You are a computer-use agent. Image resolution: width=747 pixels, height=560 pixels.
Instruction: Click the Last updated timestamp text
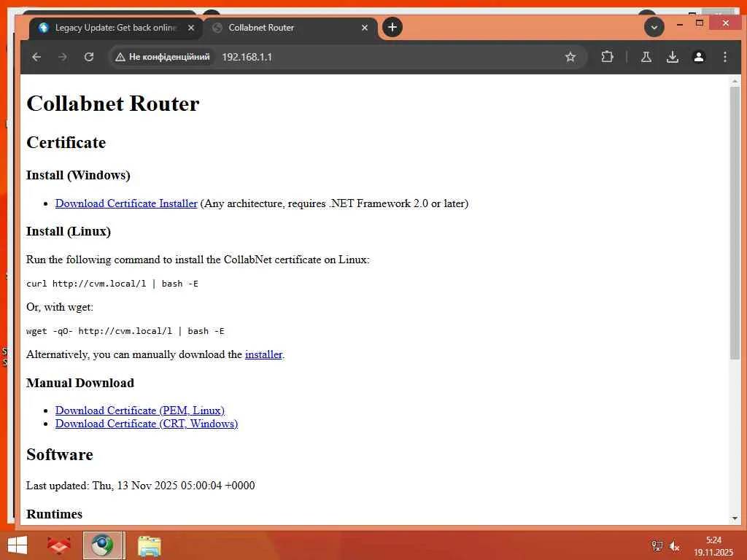[x=141, y=485]
